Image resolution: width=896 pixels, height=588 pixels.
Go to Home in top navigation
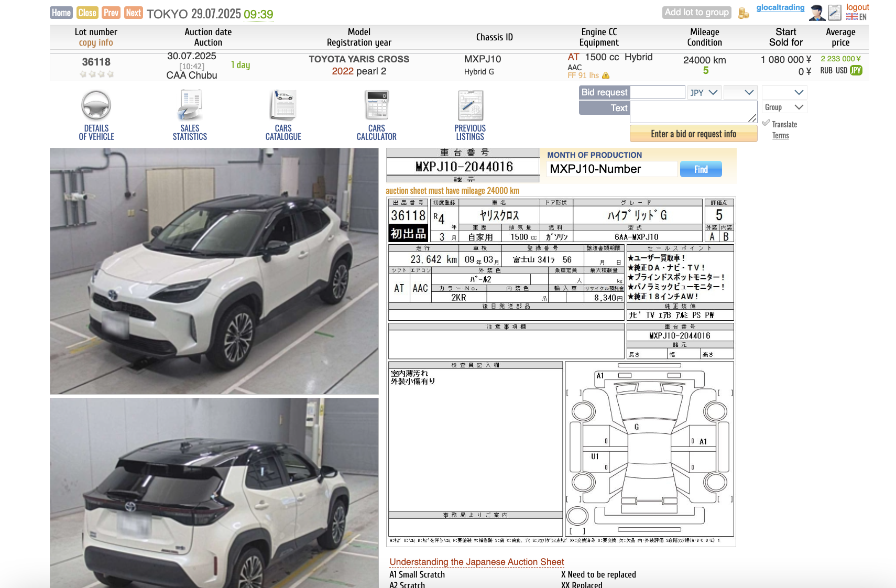61,13
